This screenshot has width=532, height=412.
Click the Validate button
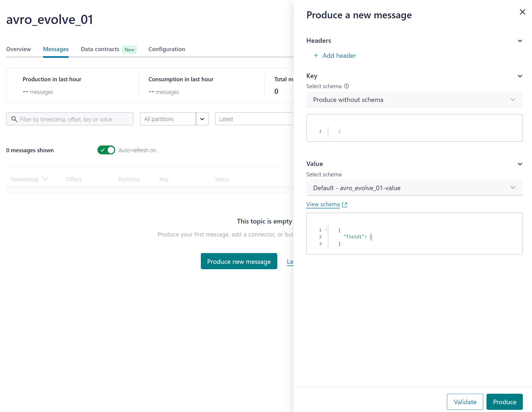coord(465,402)
